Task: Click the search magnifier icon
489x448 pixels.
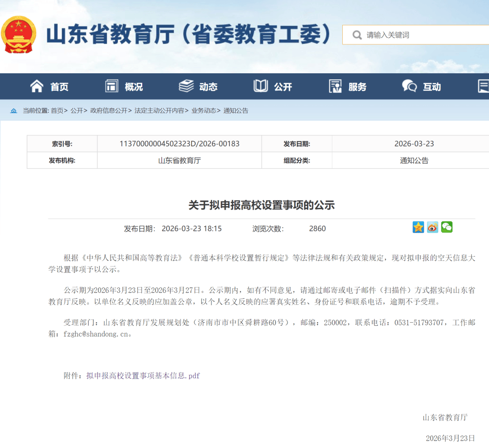Action: point(357,35)
